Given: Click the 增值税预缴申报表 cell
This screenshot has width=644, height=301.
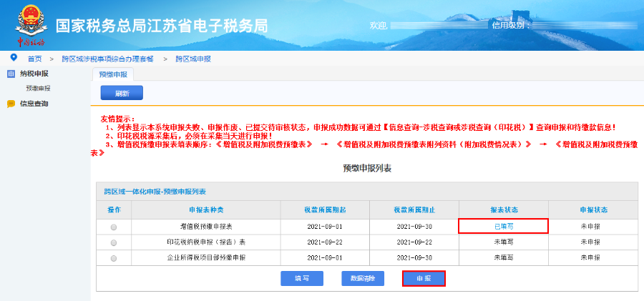Looking at the screenshot, I should click(206, 227).
